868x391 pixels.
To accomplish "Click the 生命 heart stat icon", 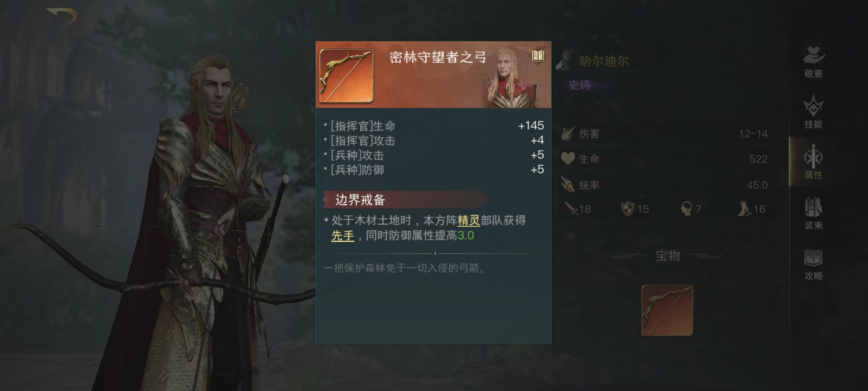I will pyautogui.click(x=568, y=159).
